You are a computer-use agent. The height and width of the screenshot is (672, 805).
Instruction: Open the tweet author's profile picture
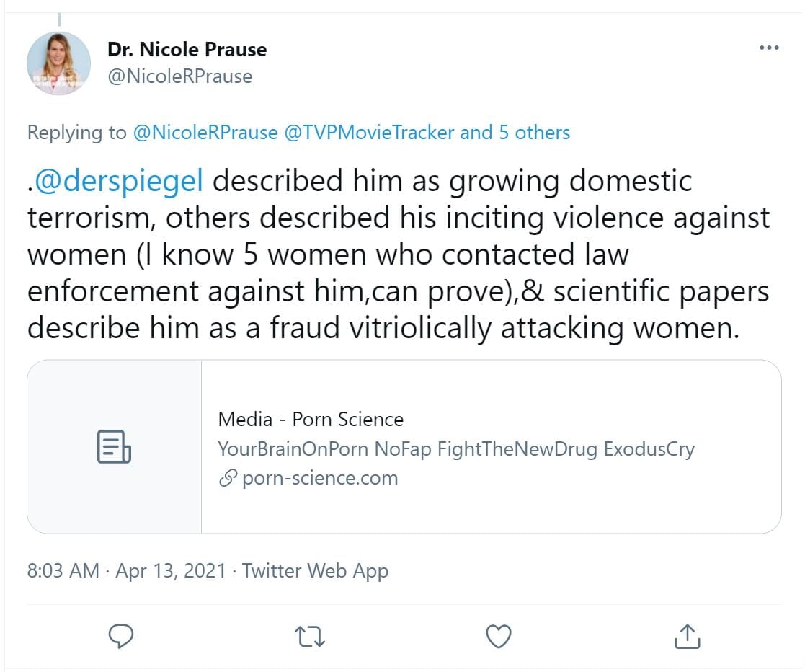coord(58,63)
